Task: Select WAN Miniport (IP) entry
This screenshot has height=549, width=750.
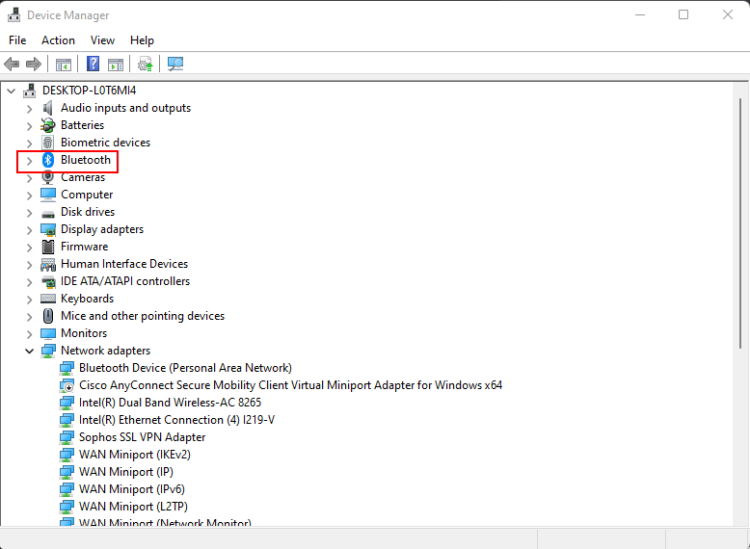Action: [126, 472]
